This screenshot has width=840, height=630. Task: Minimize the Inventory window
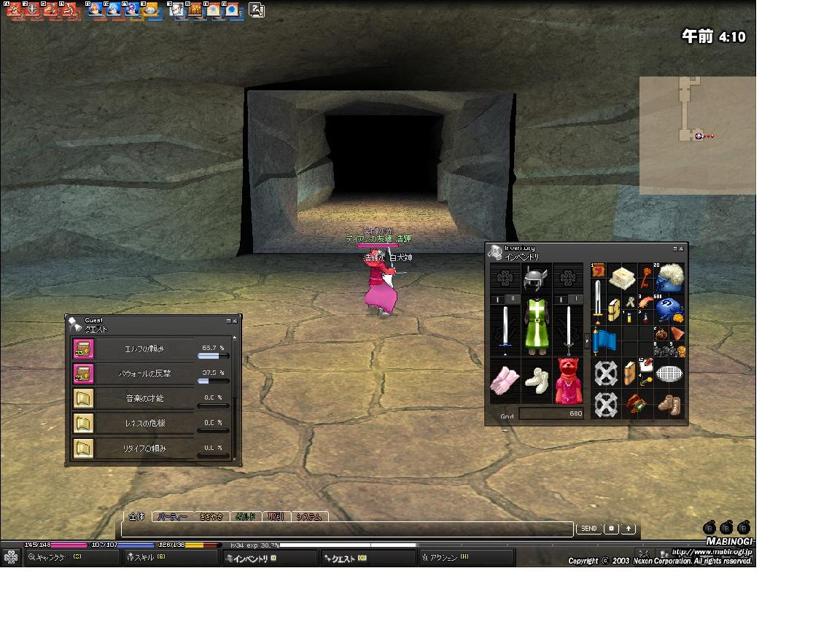point(675,249)
